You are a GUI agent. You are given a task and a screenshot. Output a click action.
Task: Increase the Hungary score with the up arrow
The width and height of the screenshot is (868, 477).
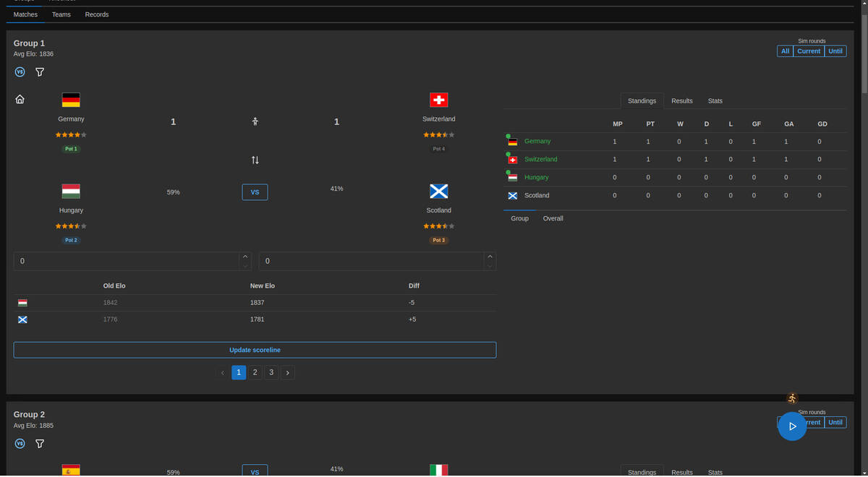pos(245,257)
